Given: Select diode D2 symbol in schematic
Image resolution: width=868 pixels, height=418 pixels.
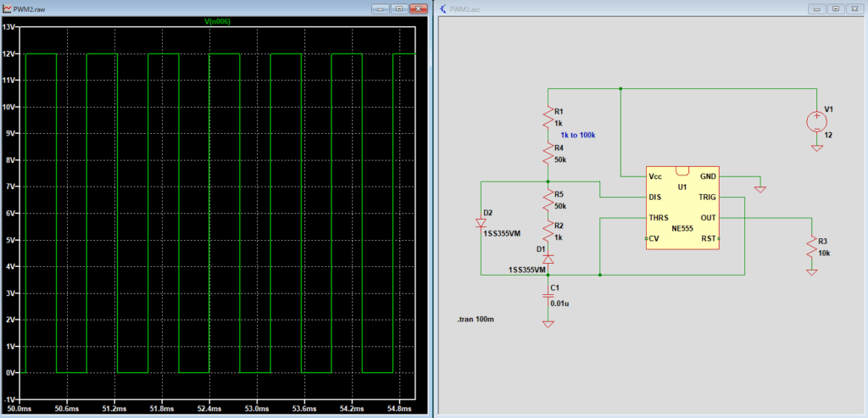Looking at the screenshot, I should click(x=481, y=223).
